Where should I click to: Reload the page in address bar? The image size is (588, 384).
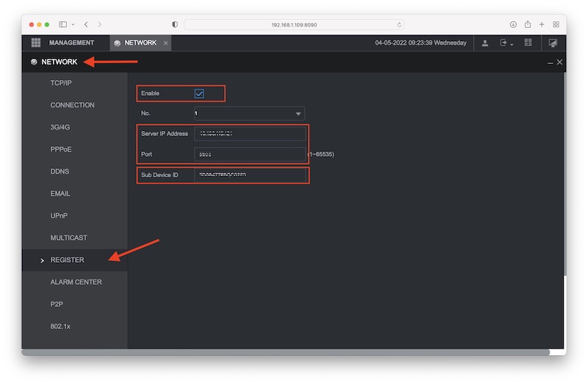[400, 24]
